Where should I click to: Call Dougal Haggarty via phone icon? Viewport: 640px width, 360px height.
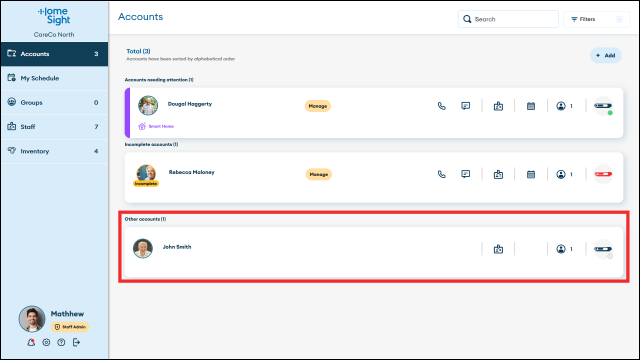[442, 106]
